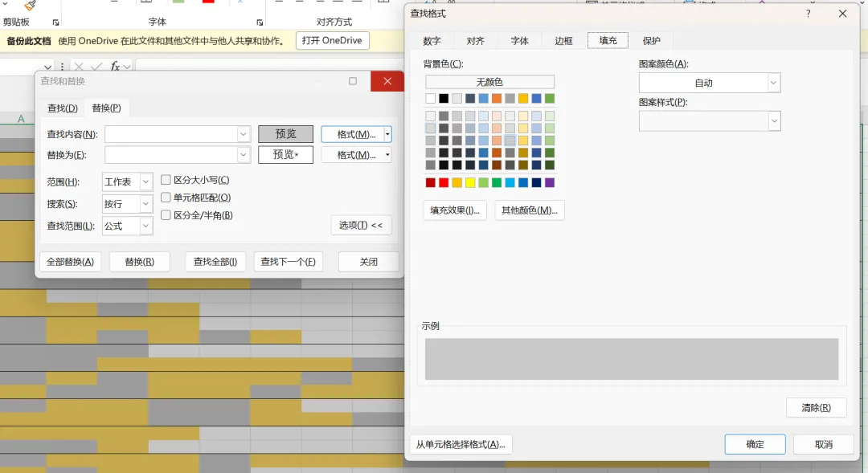The image size is (868, 473).
Task: Enable 区分大小写 checkbox
Action: coord(166,180)
